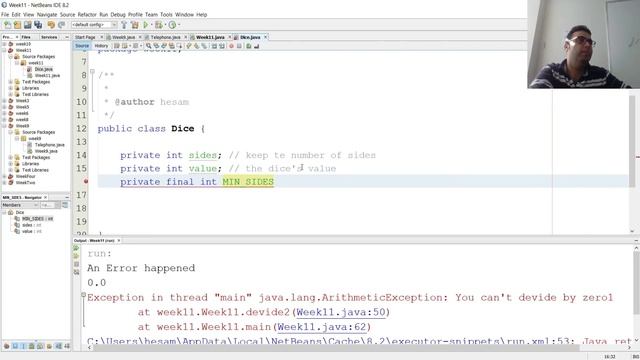Image resolution: width=640 pixels, height=360 pixels.
Task: Click the Start Macro Recording red icon
Action: [x=231, y=46]
